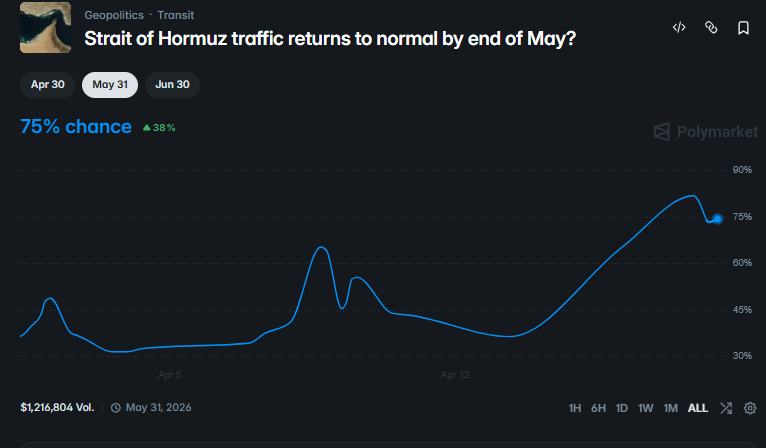Select the Apr 30 date tab
Screen dimensions: 766x448
[x=48, y=85]
